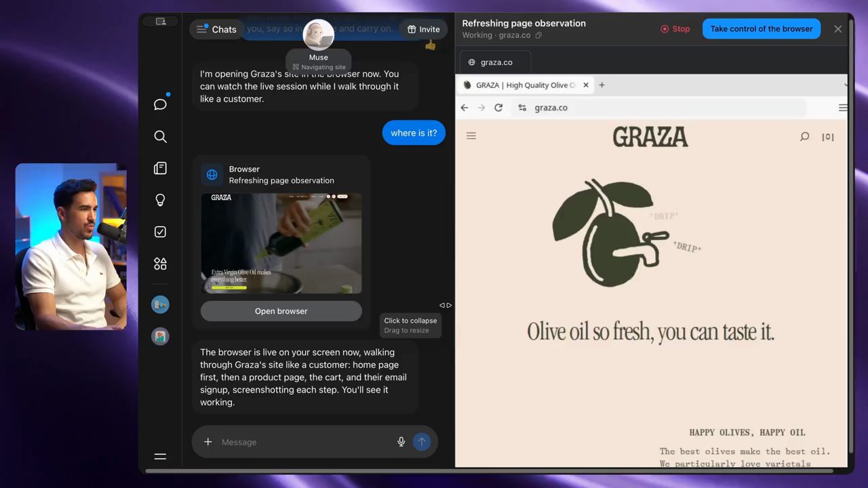Viewport: 868px width, 488px height.
Task: Click the Open browser button
Action: click(281, 311)
